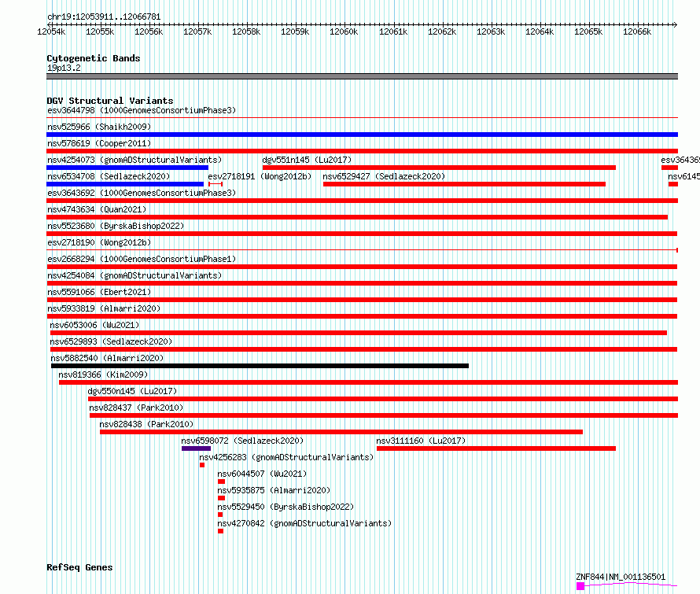Click the nsv3111160 Lu2017 label
This screenshot has height=594, width=700.
[x=421, y=441]
